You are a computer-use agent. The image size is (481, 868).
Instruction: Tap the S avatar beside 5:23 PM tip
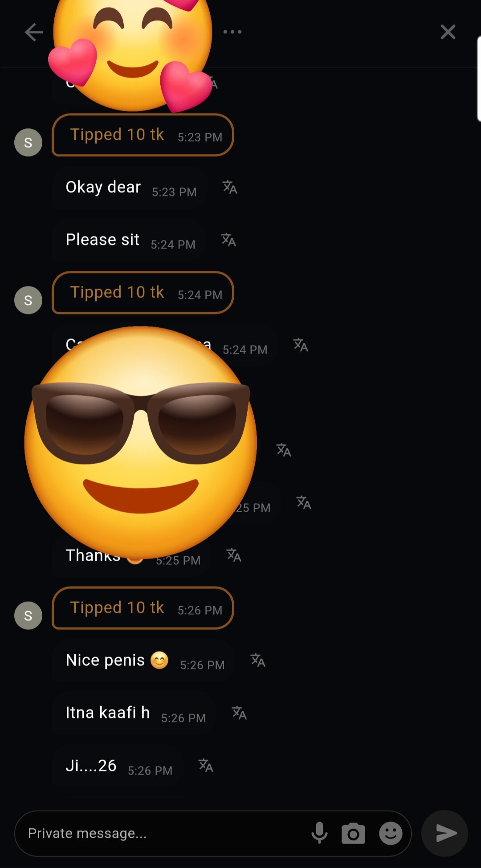(28, 143)
